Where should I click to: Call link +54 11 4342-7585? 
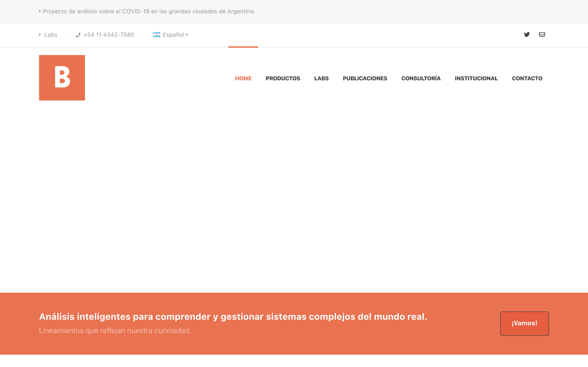point(109,35)
